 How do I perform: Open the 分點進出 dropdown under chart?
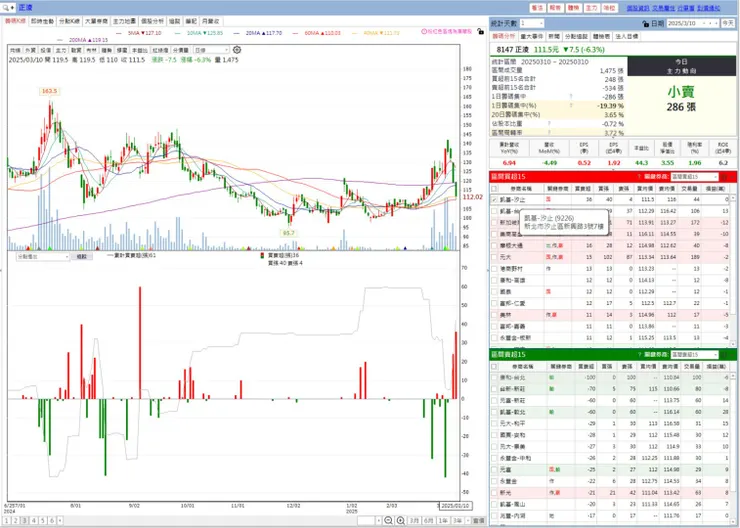click(43, 257)
